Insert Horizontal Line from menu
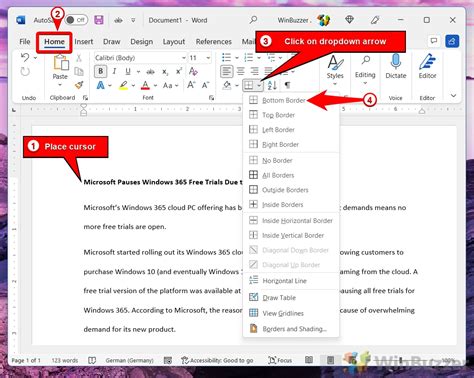 [x=291, y=281]
